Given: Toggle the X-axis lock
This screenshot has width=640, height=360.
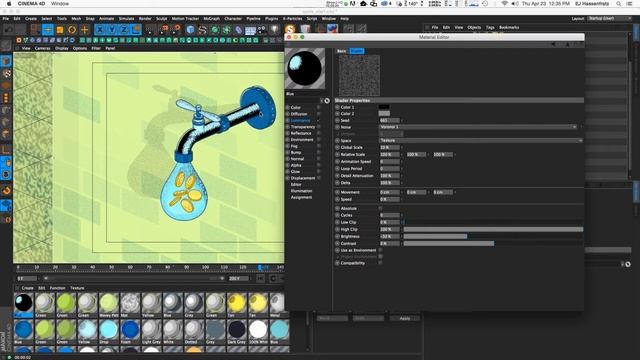Looking at the screenshot, I should [x=100, y=29].
